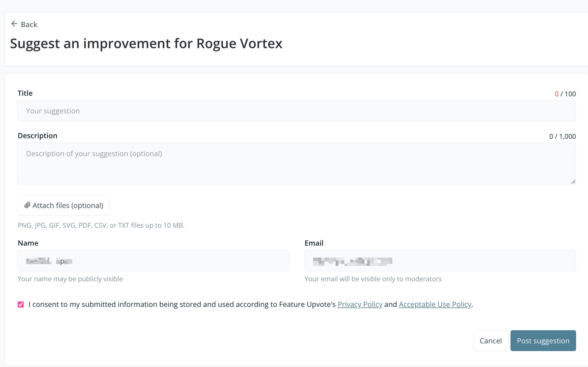Click the paperclip attachment icon
The image size is (588, 367).
pyautogui.click(x=27, y=205)
